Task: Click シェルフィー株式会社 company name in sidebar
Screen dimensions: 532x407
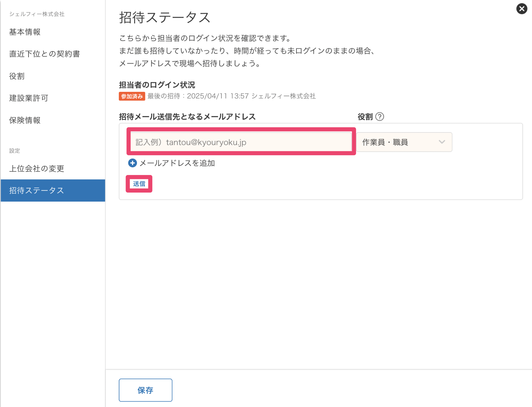Action: [37, 14]
